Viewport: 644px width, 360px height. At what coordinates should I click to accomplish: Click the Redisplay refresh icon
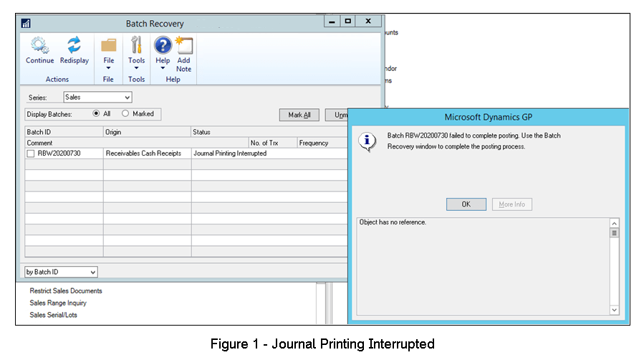pyautogui.click(x=74, y=45)
